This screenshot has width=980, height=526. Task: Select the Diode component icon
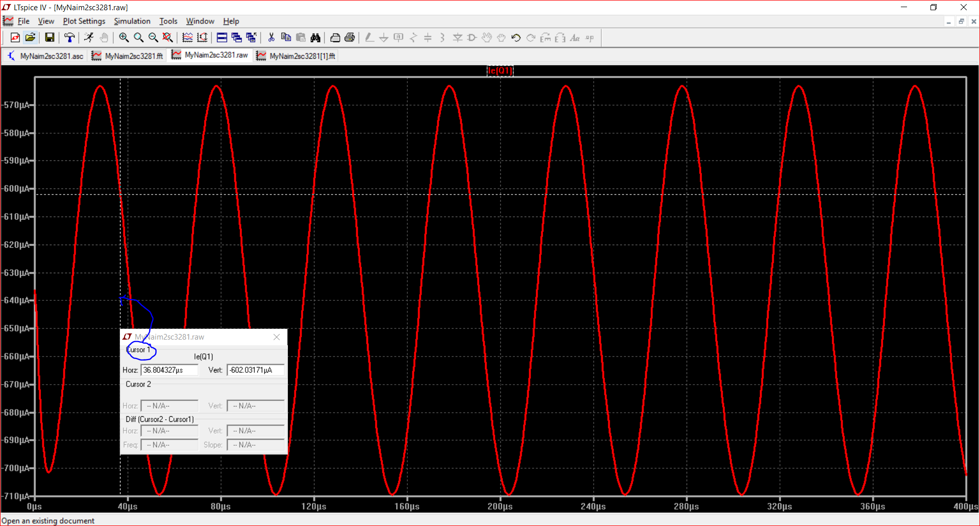click(x=457, y=37)
